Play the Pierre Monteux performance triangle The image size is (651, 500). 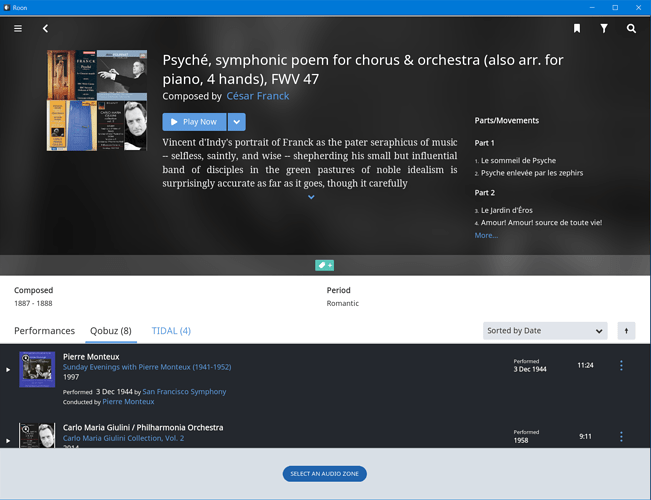(8, 370)
